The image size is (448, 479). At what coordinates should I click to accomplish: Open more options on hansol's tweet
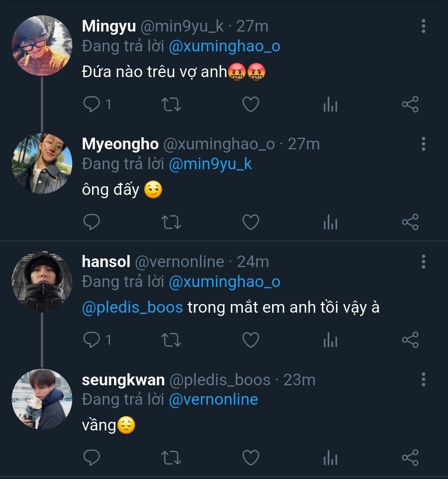click(x=423, y=262)
